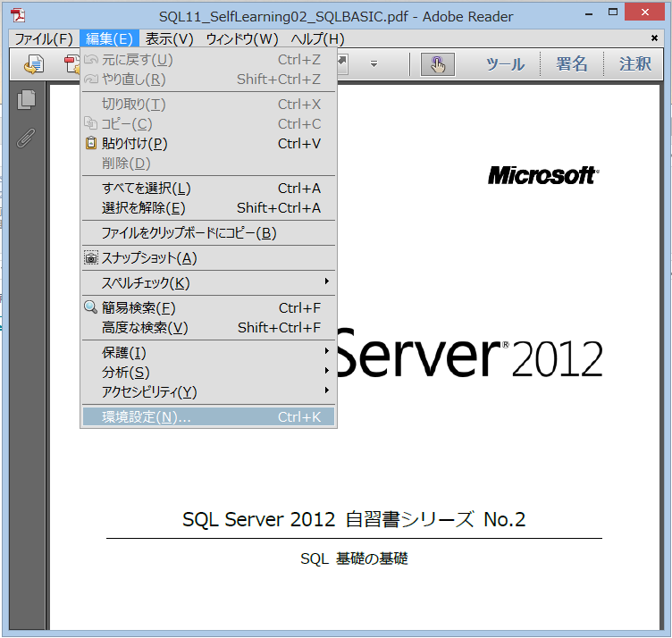The image size is (672, 638).
Task: Open the Tools (ツール) pane
Action: tap(505, 64)
